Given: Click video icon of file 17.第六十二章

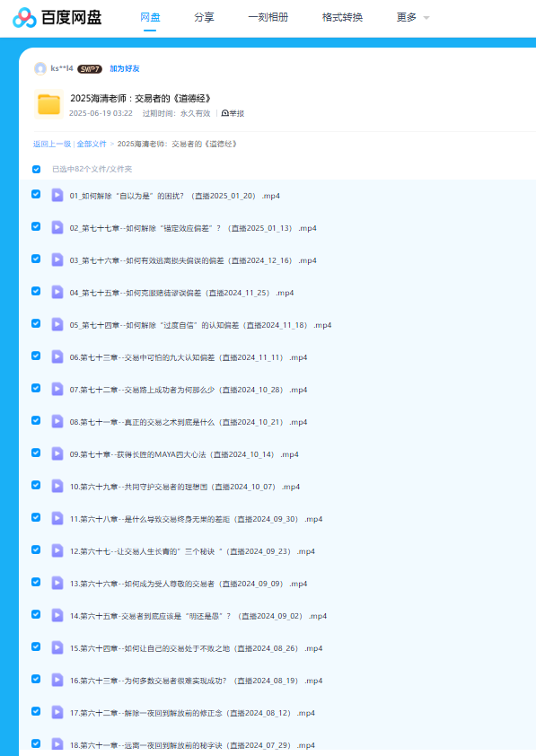Looking at the screenshot, I should point(57,712).
